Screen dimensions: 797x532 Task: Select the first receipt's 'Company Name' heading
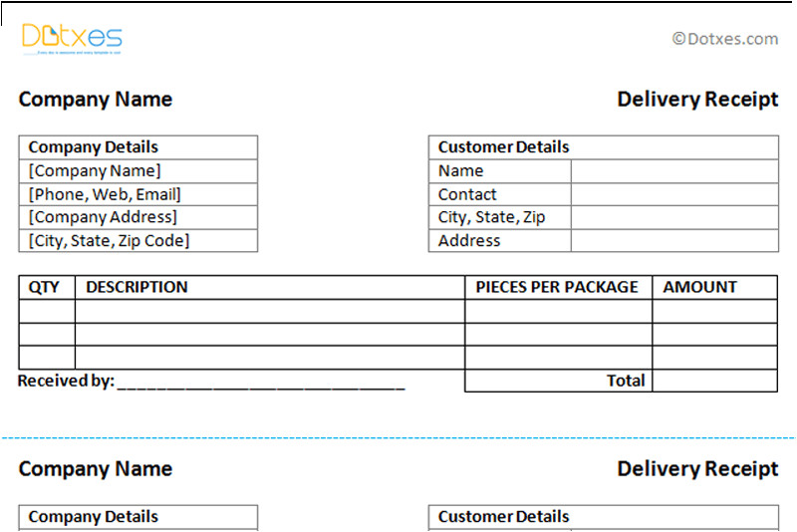tap(96, 99)
